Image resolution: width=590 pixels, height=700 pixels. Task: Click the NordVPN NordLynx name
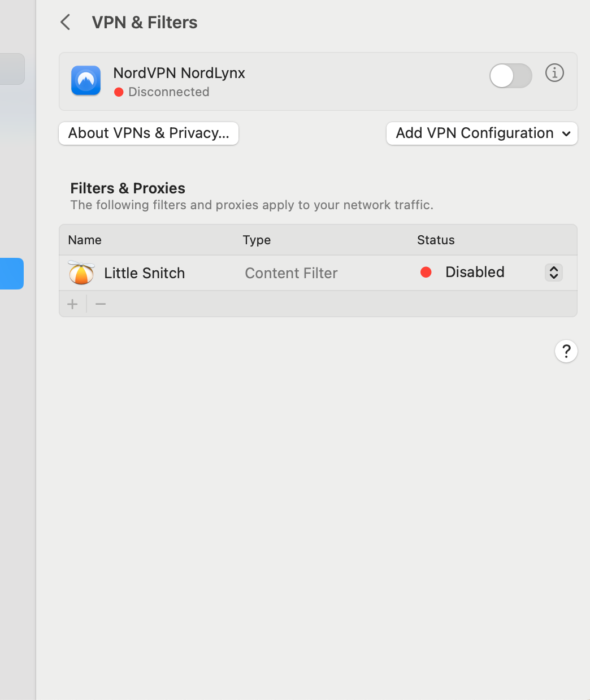[x=179, y=73]
